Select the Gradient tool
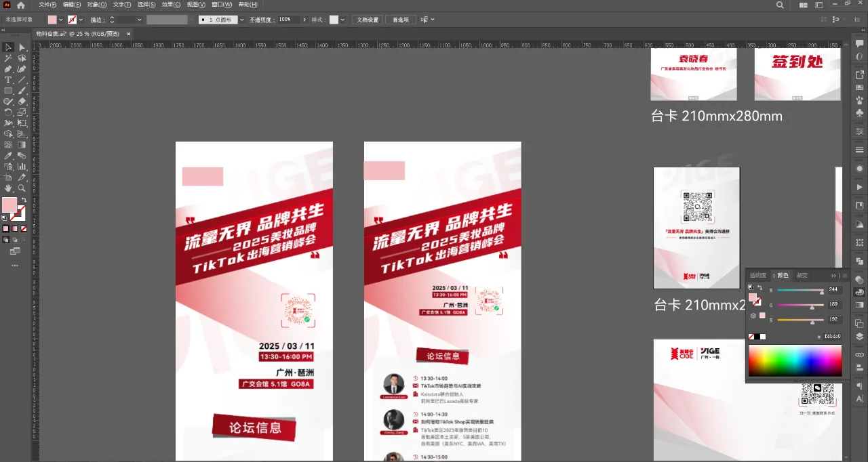868x462 pixels. point(22,145)
